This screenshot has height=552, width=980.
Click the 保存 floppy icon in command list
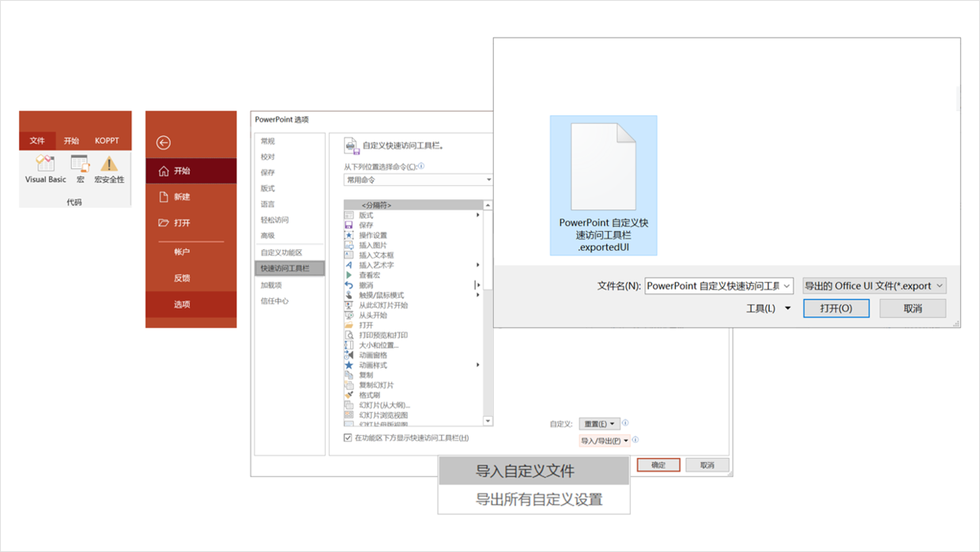pyautogui.click(x=349, y=225)
